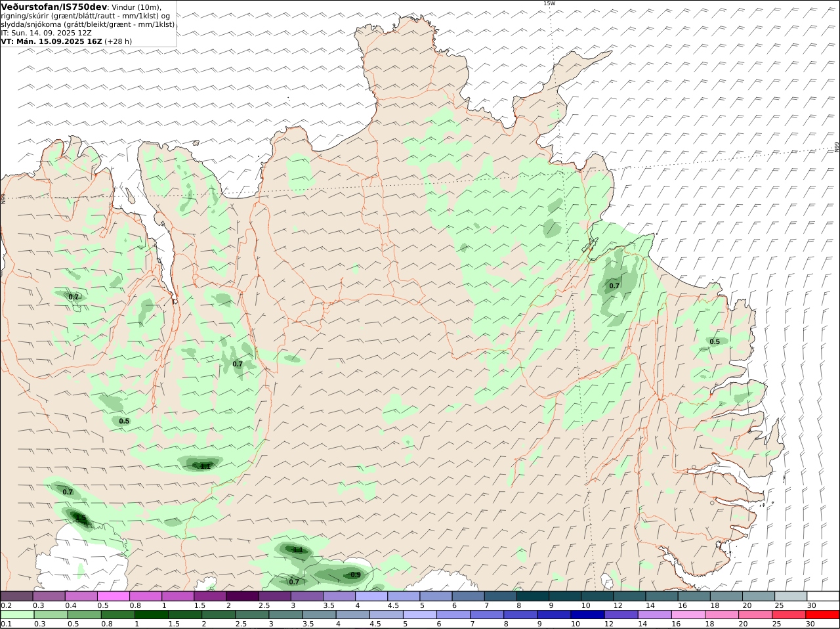Pick grey-green swatch between 3 and 3.5 in lower legend

(286, 615)
